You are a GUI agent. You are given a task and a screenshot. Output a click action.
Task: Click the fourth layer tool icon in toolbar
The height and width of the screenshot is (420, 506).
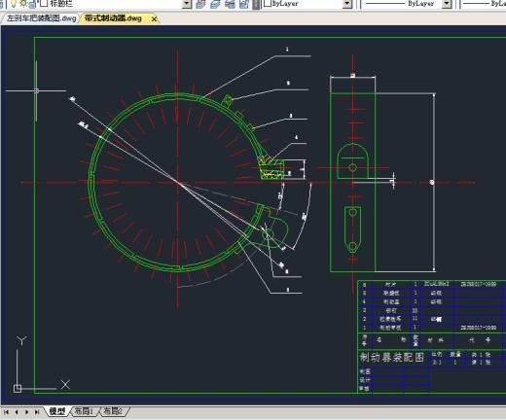click(x=244, y=4)
